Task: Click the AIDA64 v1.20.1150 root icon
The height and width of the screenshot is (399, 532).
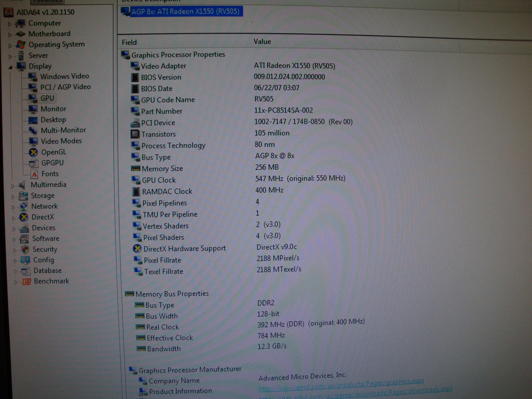Action: (x=8, y=13)
